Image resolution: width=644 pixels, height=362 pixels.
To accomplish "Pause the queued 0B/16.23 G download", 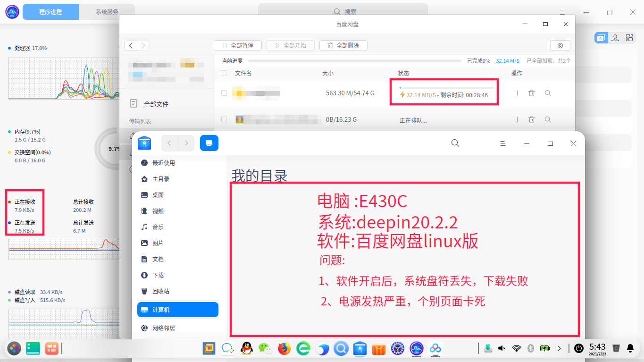I will 516,120.
